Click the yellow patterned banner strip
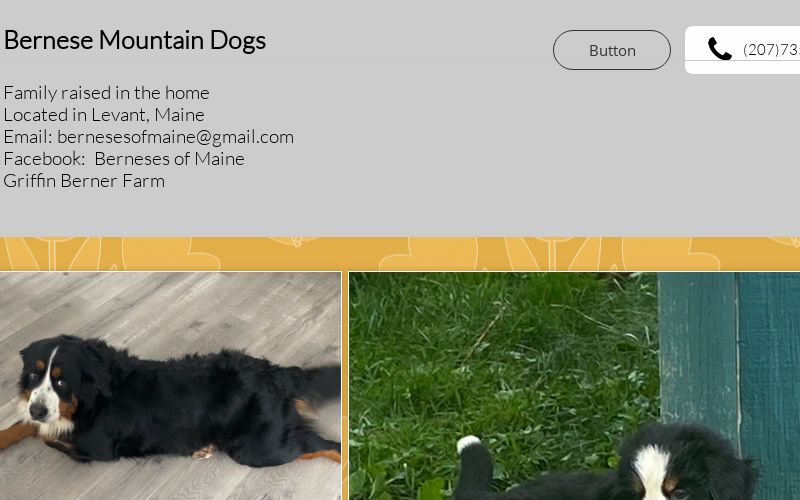The height and width of the screenshot is (500, 800). [400, 254]
